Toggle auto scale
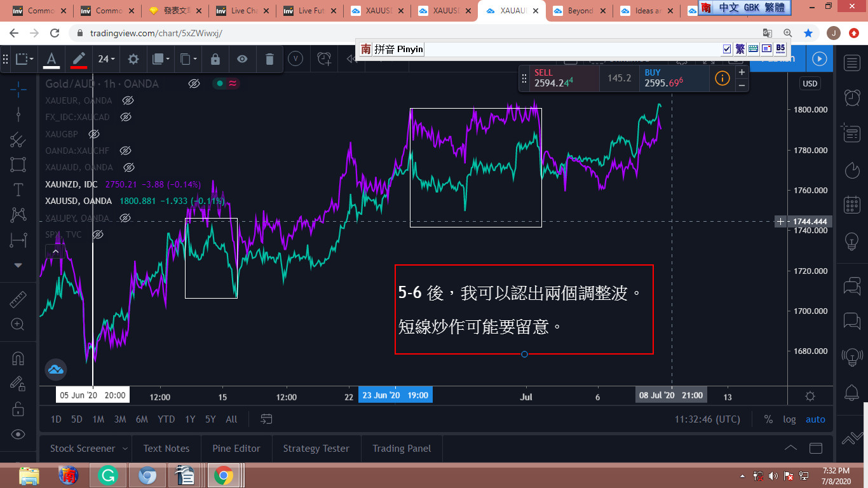The image size is (868, 488). 815,419
